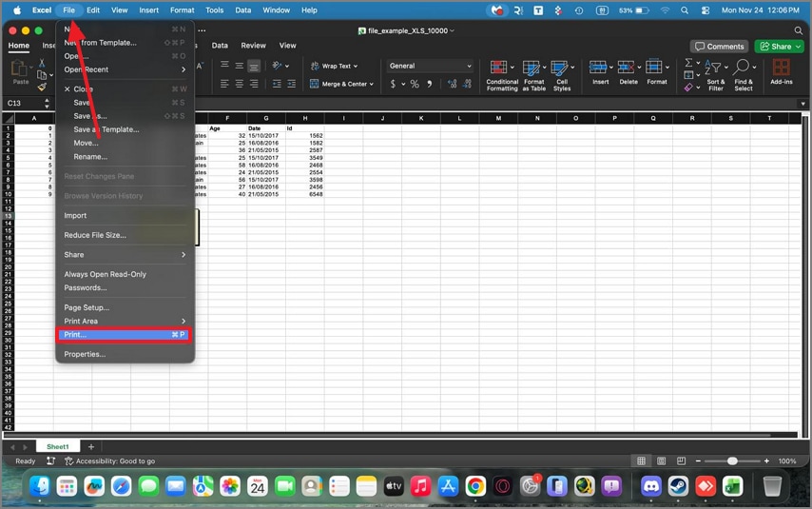This screenshot has height=509, width=812.
Task: Open Add-ins in the ribbon
Action: pyautogui.click(x=781, y=72)
